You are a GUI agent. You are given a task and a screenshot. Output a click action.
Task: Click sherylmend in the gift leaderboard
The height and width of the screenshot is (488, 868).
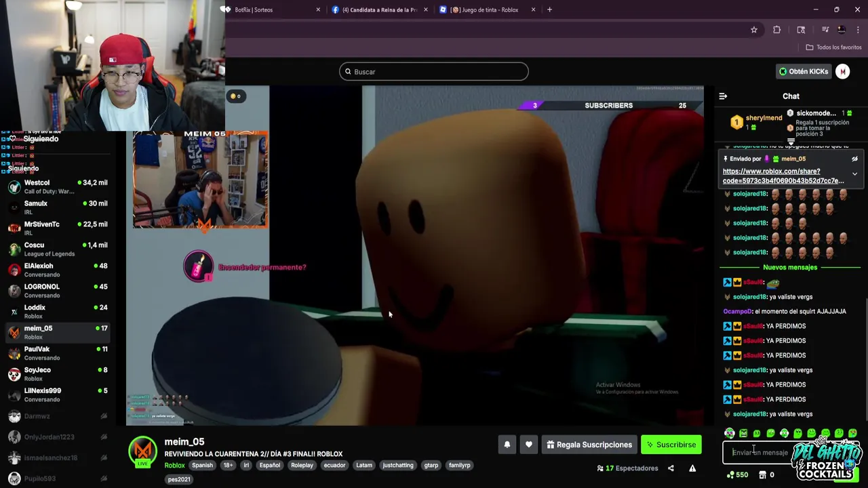(x=764, y=118)
